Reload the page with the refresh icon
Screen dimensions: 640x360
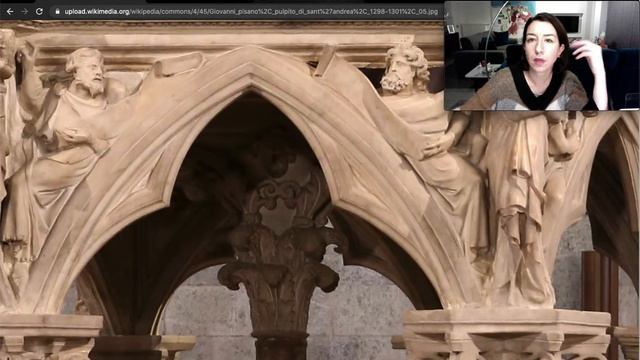(x=39, y=12)
